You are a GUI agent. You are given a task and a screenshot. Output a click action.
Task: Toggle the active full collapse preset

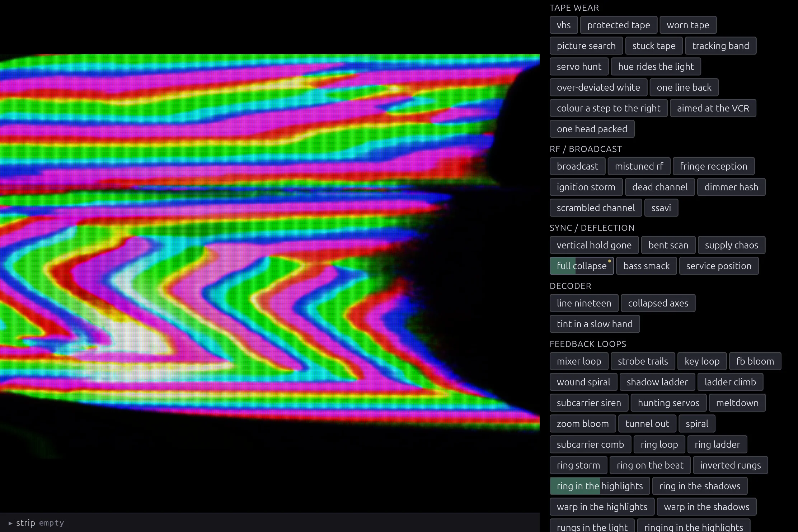pyautogui.click(x=582, y=266)
